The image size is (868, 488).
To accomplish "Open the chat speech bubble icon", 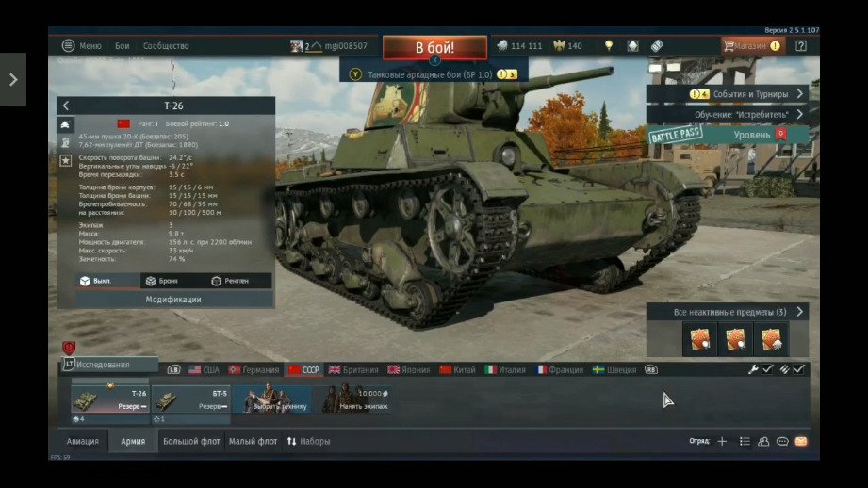I will click(782, 441).
